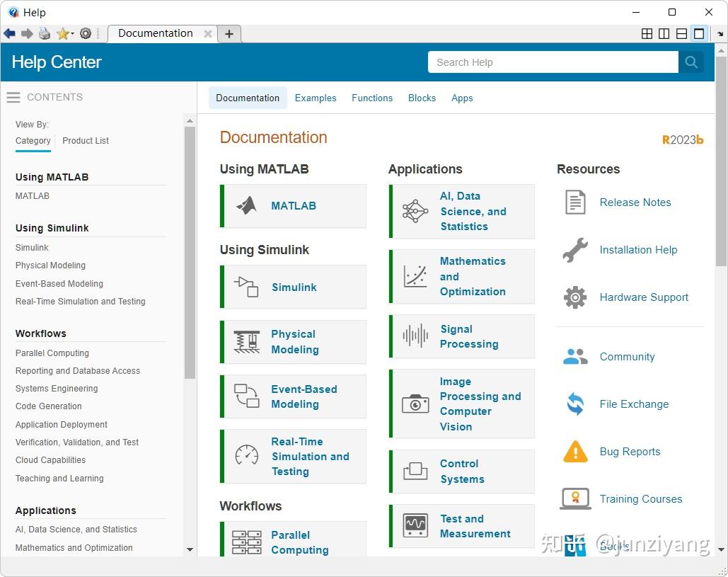Switch to the Apps tab
The height and width of the screenshot is (577, 728).
462,98
